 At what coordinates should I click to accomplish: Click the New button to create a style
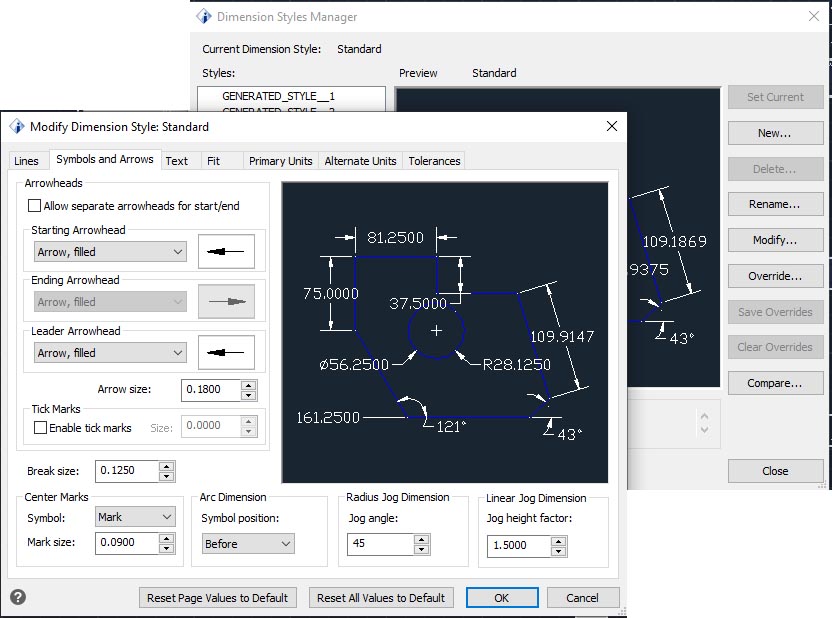775,132
